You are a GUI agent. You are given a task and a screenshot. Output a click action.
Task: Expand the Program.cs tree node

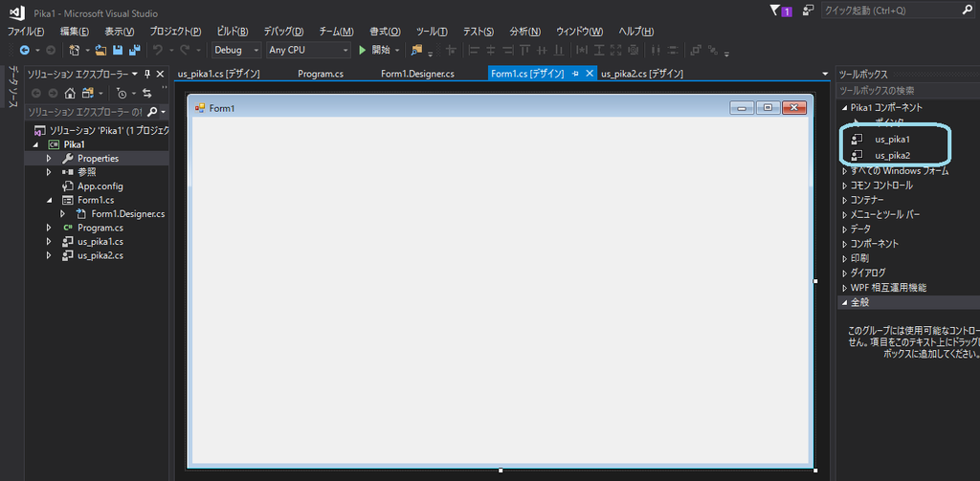pos(49,228)
